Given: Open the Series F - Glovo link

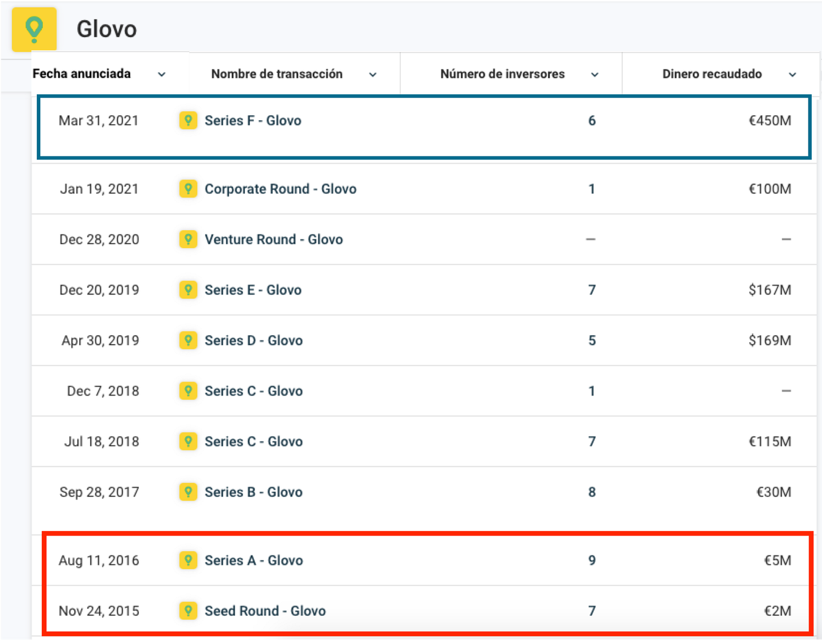Looking at the screenshot, I should (253, 120).
